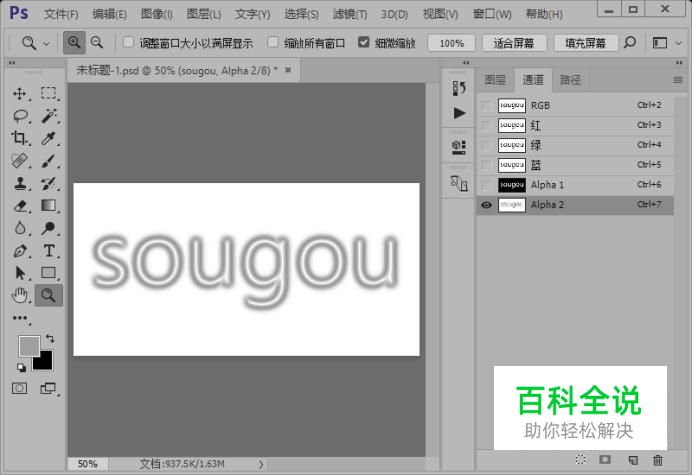The height and width of the screenshot is (475, 692).
Task: Swap foreground and background colors
Action: coord(50,339)
